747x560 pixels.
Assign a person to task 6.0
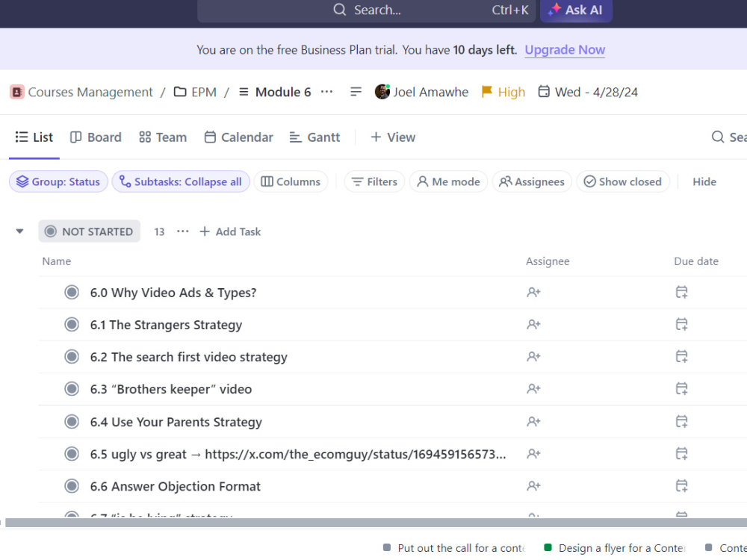click(x=533, y=293)
